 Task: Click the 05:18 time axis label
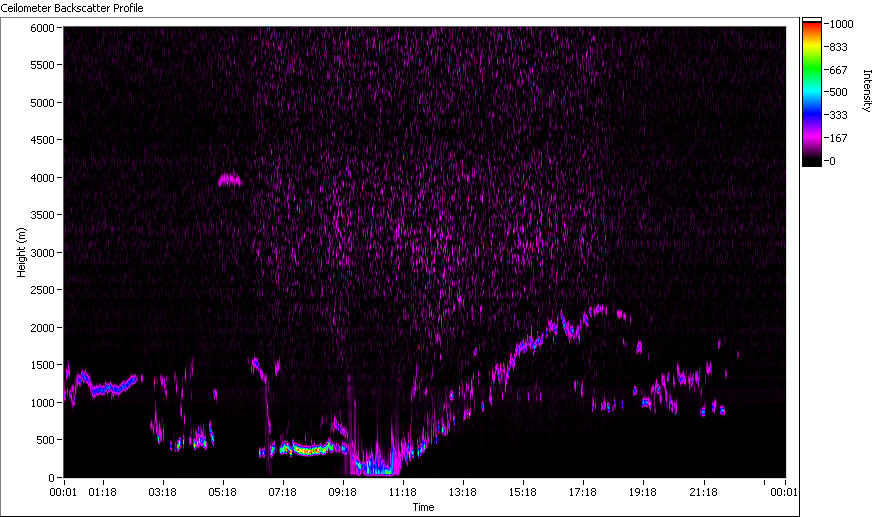point(222,492)
